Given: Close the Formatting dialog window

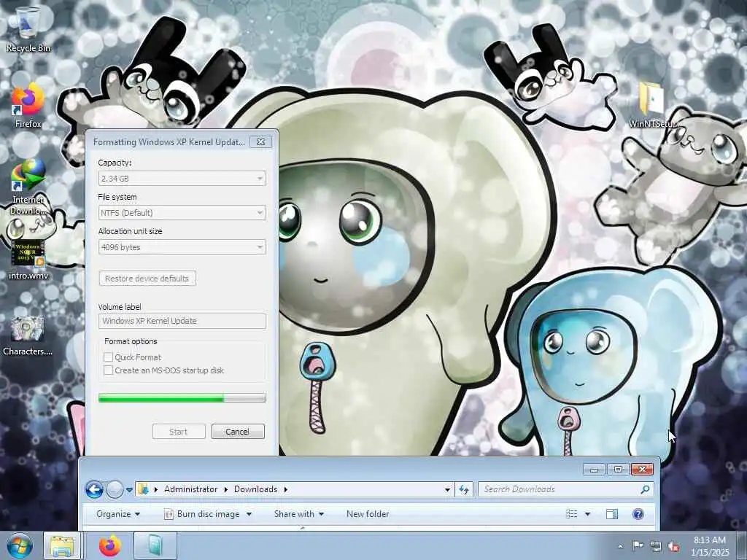Looking at the screenshot, I should [260, 142].
